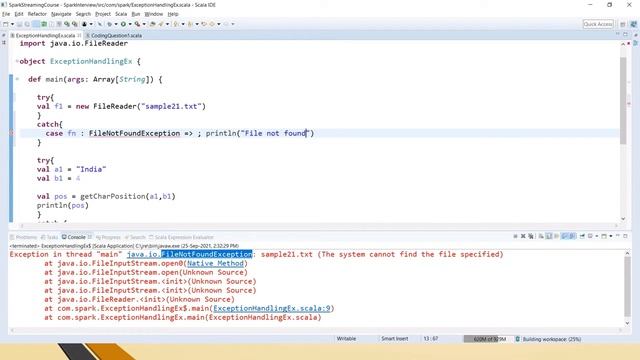Click the console vertical scrollbar

click(x=627, y=287)
